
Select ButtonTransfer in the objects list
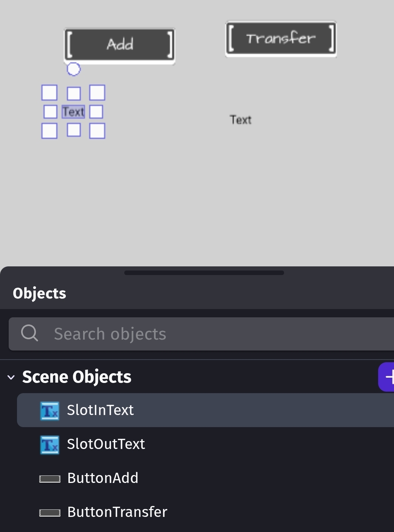click(x=117, y=512)
